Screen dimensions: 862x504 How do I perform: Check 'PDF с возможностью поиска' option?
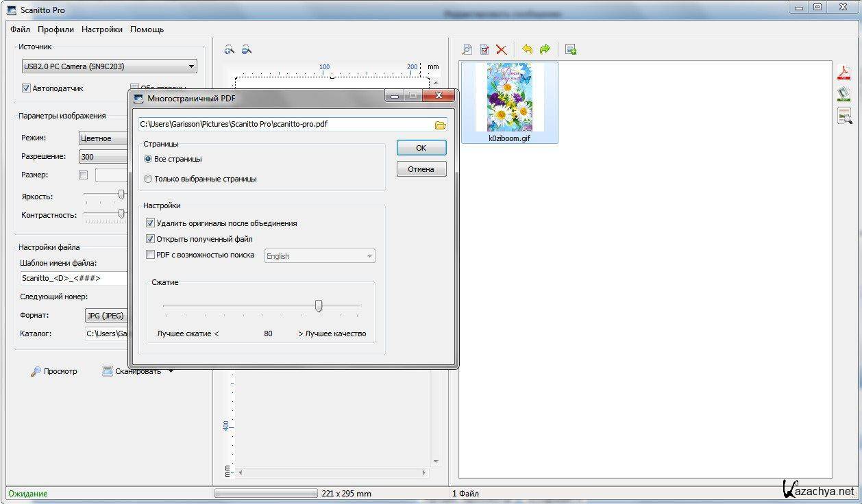(151, 255)
